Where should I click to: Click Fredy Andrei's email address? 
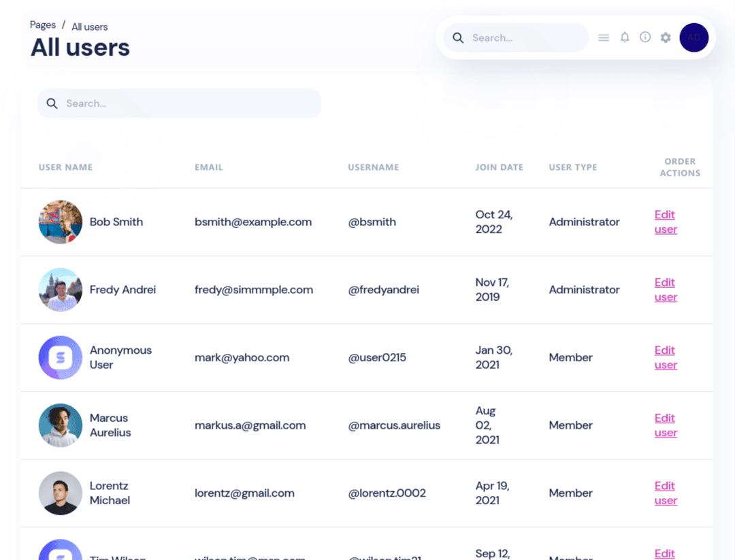coord(254,289)
